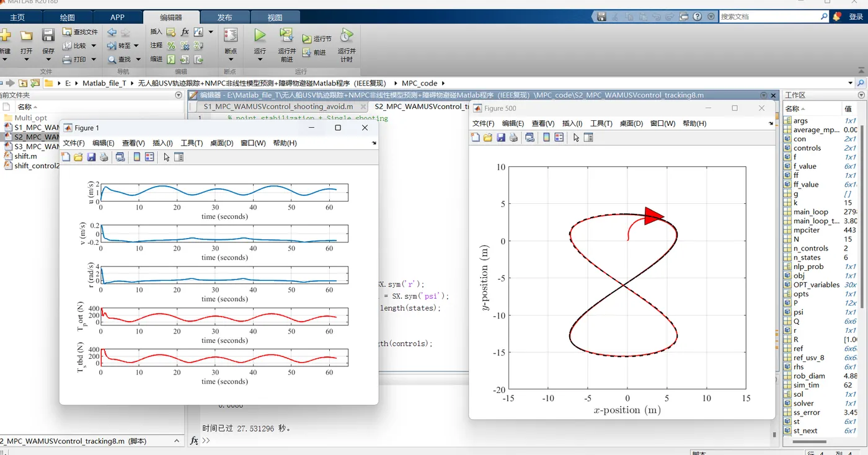Click the notification bell icon
The width and height of the screenshot is (868, 455).
point(837,17)
